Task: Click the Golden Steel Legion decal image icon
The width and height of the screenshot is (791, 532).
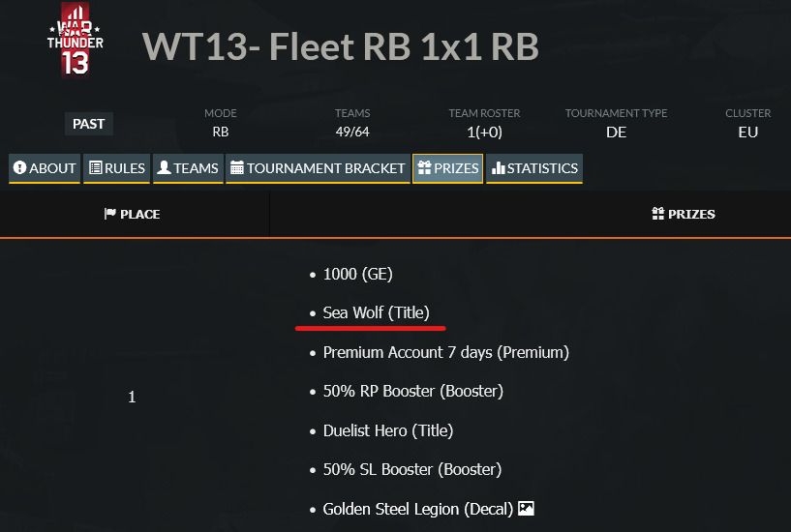Action: (526, 508)
